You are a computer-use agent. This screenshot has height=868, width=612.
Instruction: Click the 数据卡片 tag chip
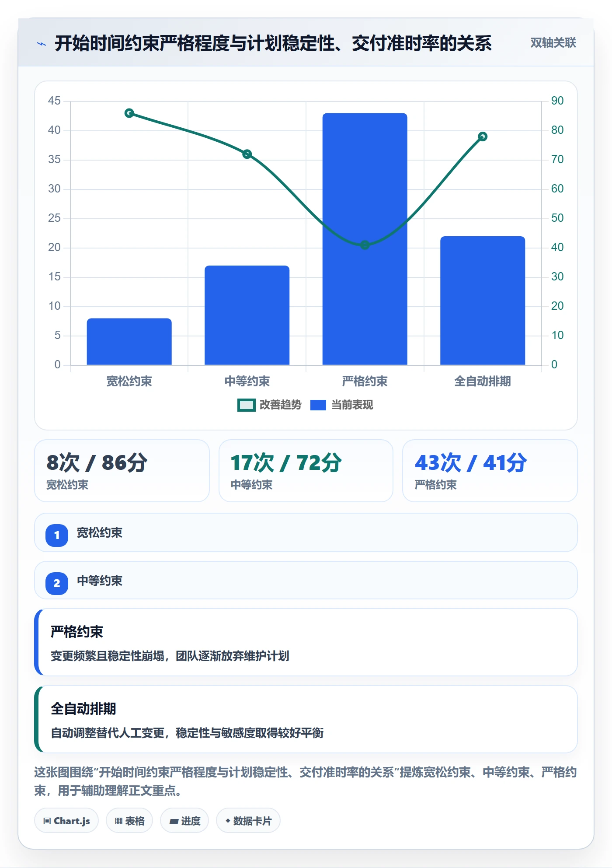click(x=248, y=821)
